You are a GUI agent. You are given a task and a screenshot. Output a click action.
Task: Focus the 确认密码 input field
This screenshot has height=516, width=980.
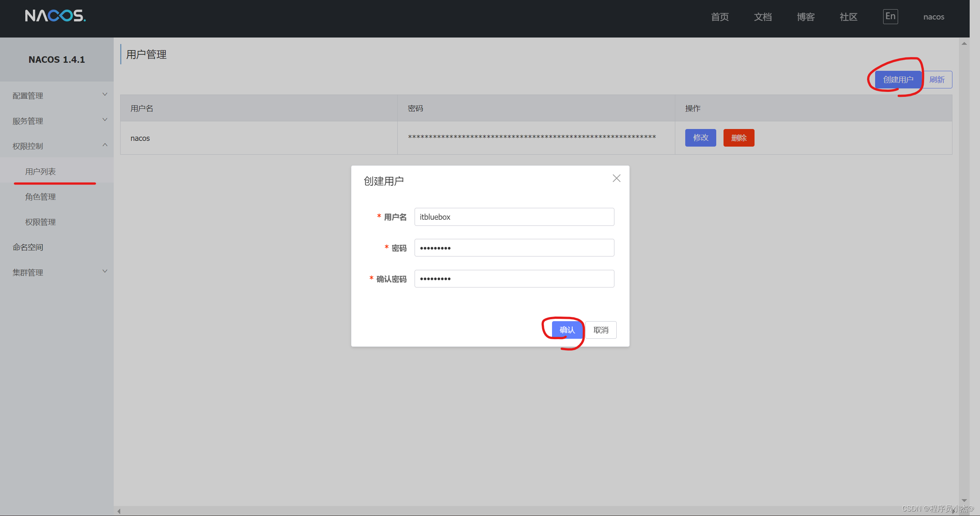514,279
